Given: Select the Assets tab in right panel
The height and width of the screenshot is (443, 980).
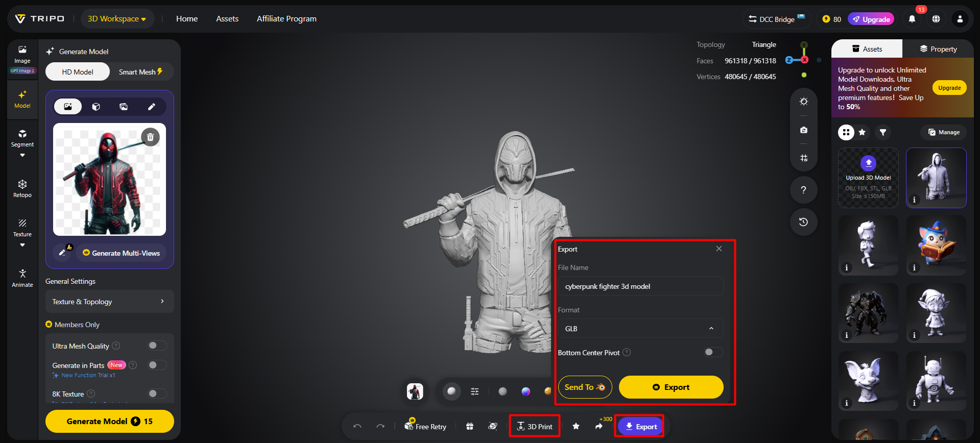Looking at the screenshot, I should pyautogui.click(x=867, y=49).
